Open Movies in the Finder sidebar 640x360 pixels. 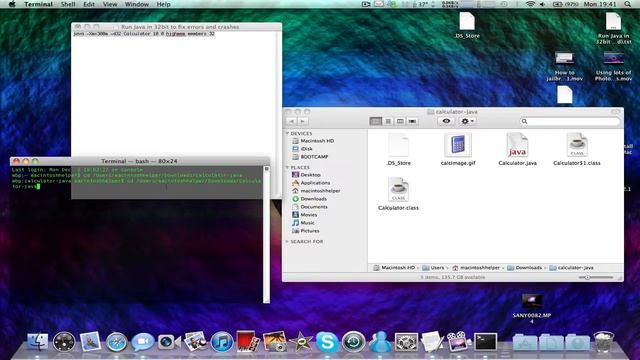pos(304,215)
